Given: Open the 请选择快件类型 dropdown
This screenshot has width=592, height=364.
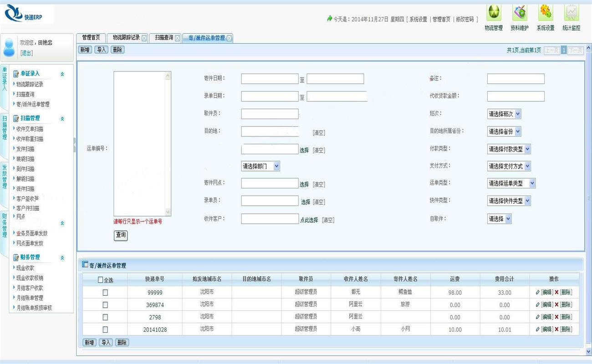Looking at the screenshot, I should click(x=509, y=201).
